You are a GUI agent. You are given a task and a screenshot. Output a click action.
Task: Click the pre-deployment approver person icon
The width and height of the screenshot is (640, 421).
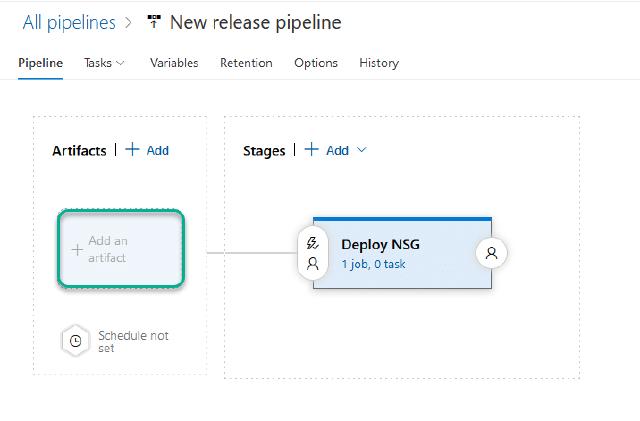(x=312, y=264)
